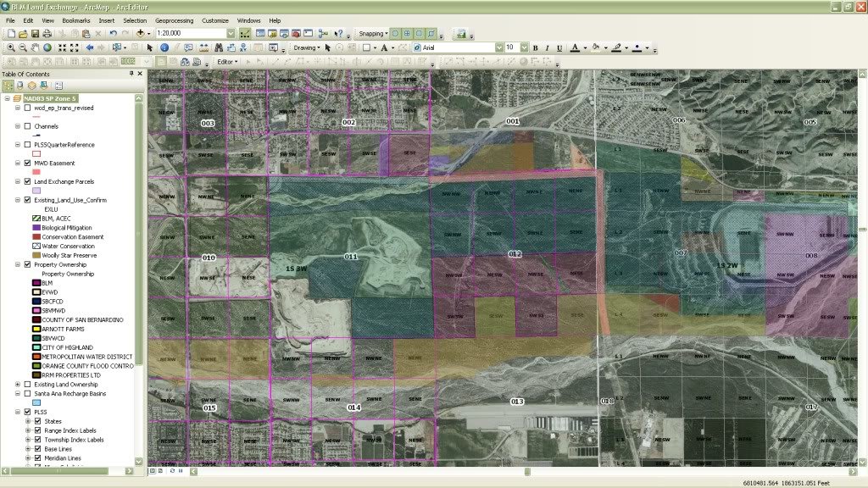The image size is (868, 488).
Task: Toggle Existing_Land_Use_Confirm layer visibility
Action: 27,200
